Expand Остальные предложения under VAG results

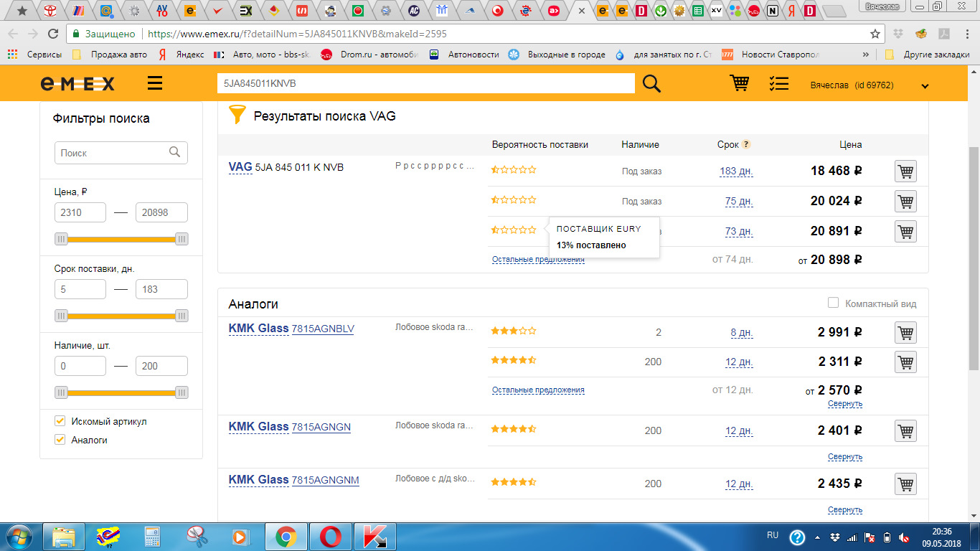tap(538, 260)
